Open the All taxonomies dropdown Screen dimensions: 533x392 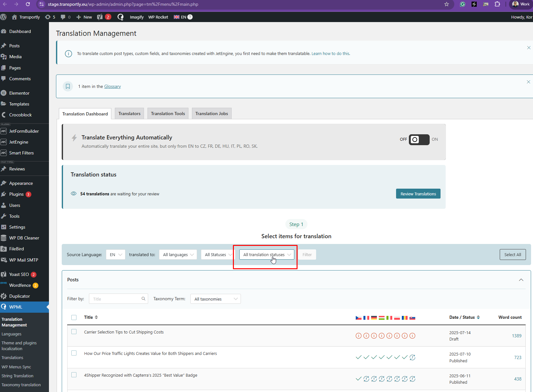coord(215,299)
